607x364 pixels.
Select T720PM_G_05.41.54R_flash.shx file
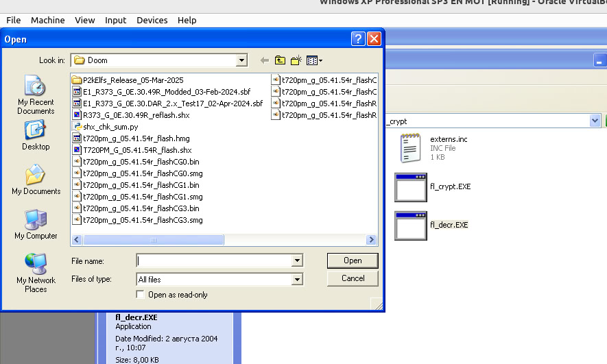(132, 149)
